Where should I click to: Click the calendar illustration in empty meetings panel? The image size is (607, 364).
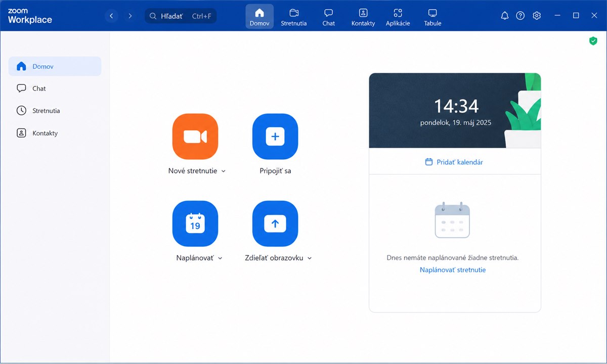click(452, 219)
